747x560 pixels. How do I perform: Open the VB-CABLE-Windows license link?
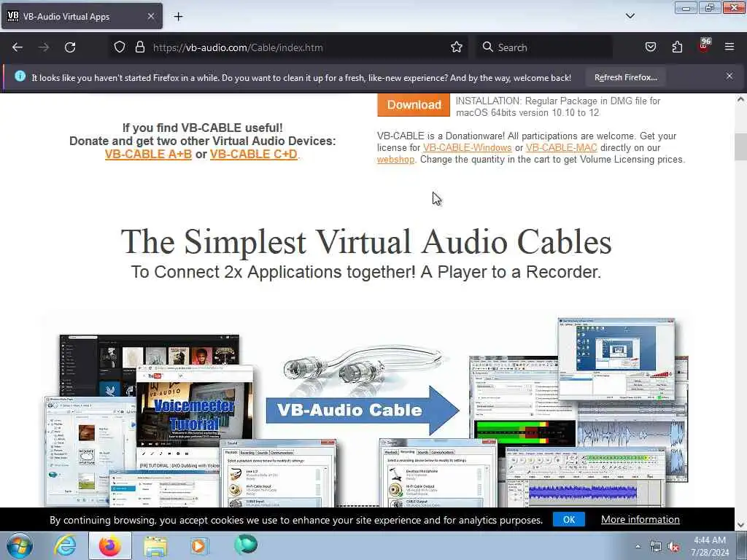pos(467,147)
